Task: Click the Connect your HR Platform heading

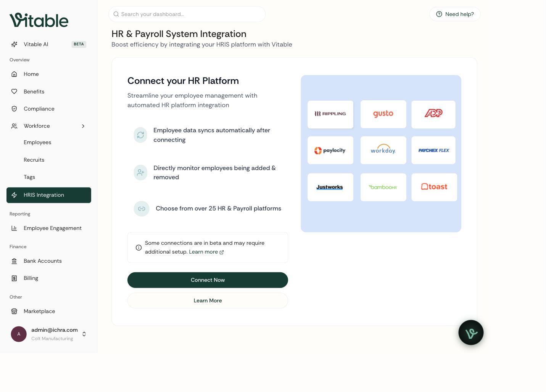Action: (183, 81)
